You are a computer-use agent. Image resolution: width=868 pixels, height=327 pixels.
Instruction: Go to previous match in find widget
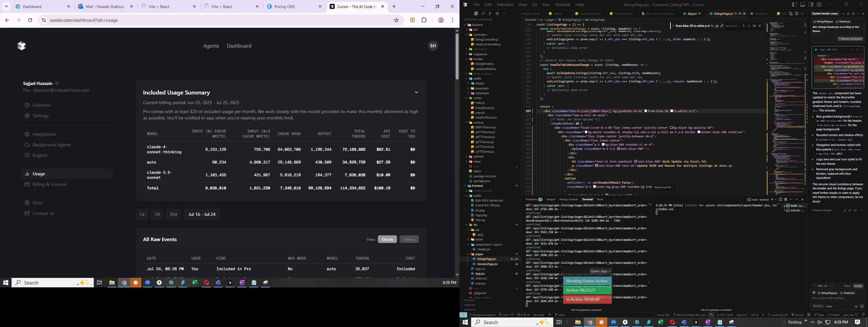[743, 26]
